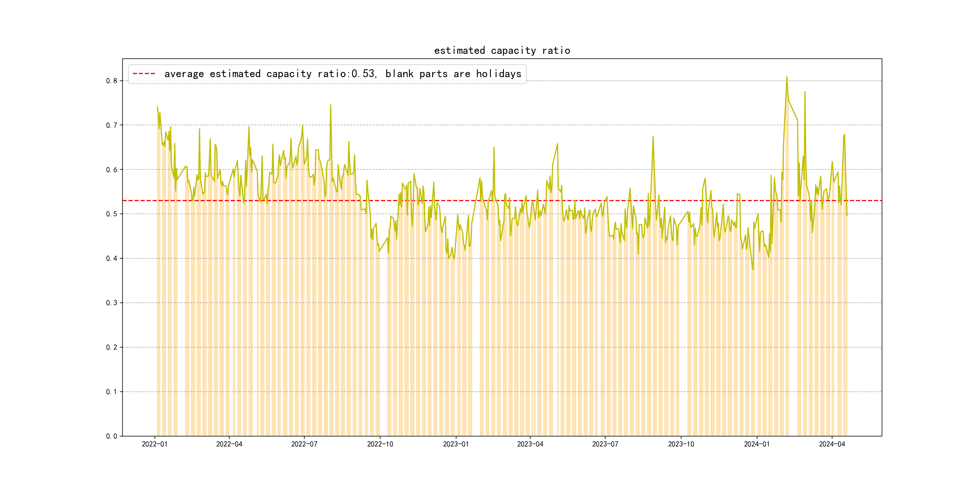Image resolution: width=980 pixels, height=490 pixels.
Task: Click the 2023-04 x-axis label
Action: [x=530, y=444]
